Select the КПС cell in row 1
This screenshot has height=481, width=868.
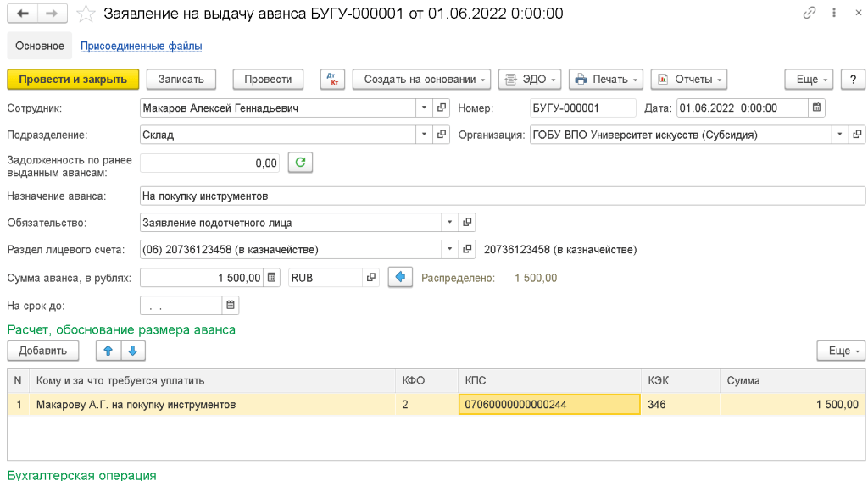click(x=549, y=405)
